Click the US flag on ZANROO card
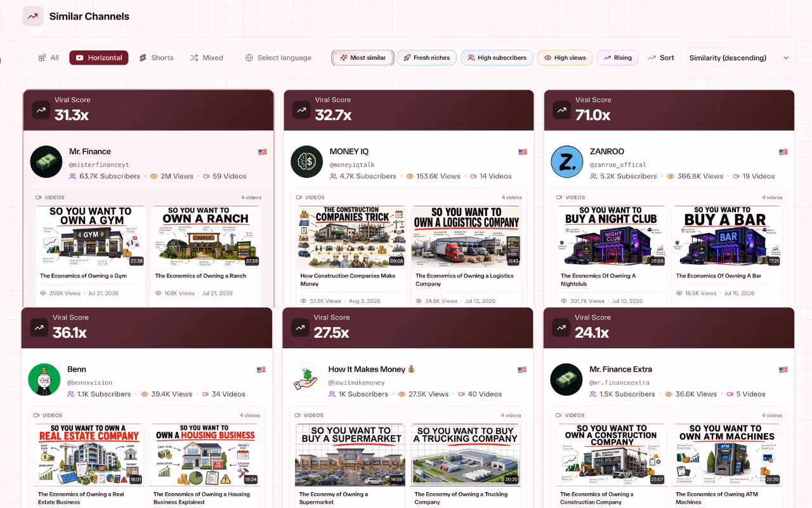This screenshot has height=508, width=812. (783, 152)
